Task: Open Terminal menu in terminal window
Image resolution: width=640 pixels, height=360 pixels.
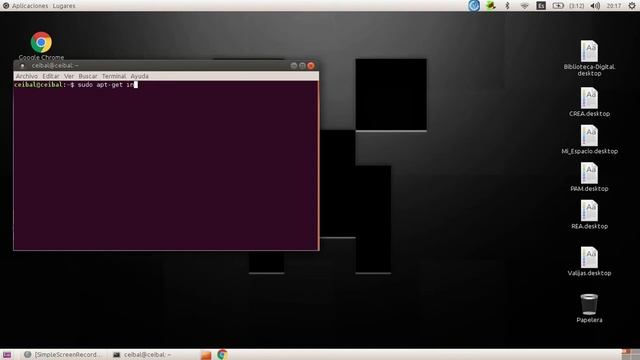Action: click(114, 76)
